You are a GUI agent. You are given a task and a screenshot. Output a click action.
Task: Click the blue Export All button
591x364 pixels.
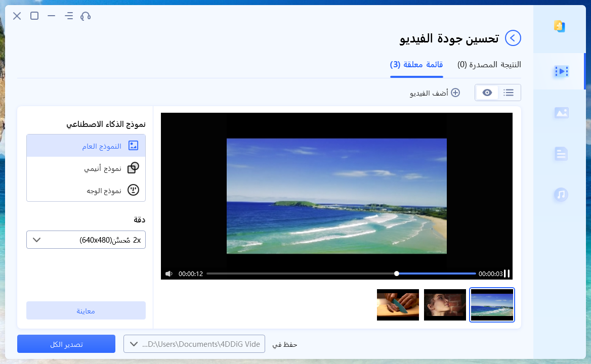click(x=66, y=344)
